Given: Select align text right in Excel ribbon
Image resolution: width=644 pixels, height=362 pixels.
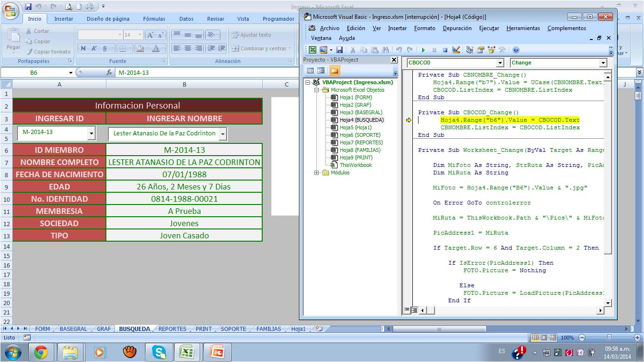Looking at the screenshot, I should (198, 48).
